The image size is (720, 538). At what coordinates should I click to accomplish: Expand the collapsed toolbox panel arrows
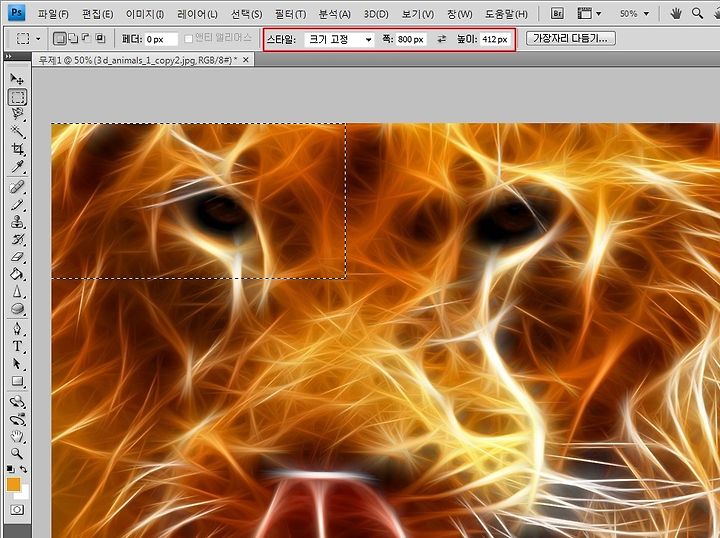tap(9, 56)
